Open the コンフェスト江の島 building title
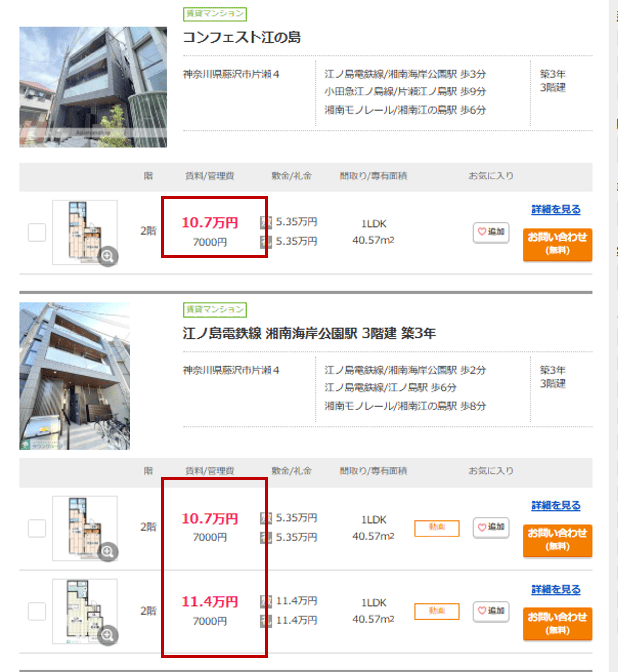 pyautogui.click(x=242, y=37)
